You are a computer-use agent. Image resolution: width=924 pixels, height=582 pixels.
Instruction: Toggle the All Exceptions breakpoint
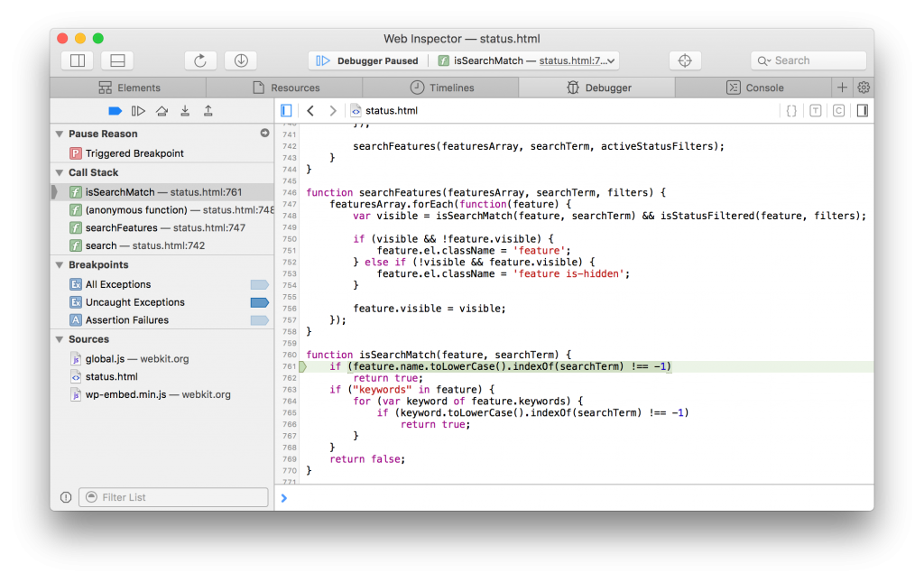259,284
